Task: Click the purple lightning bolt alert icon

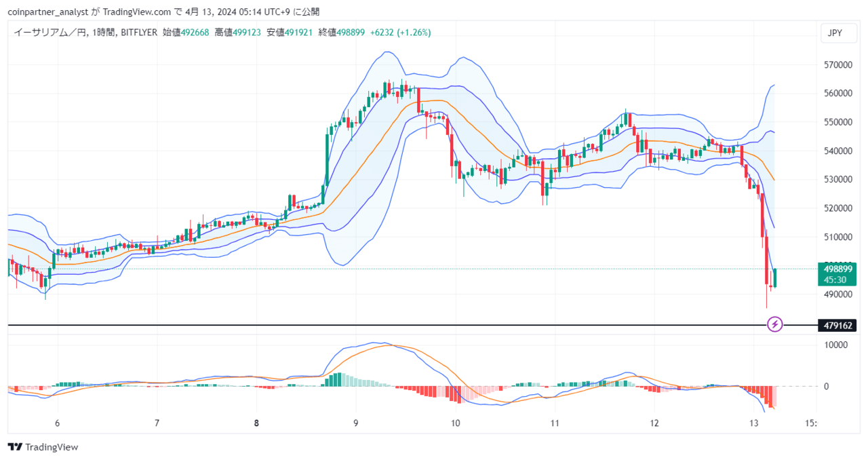Action: point(775,324)
